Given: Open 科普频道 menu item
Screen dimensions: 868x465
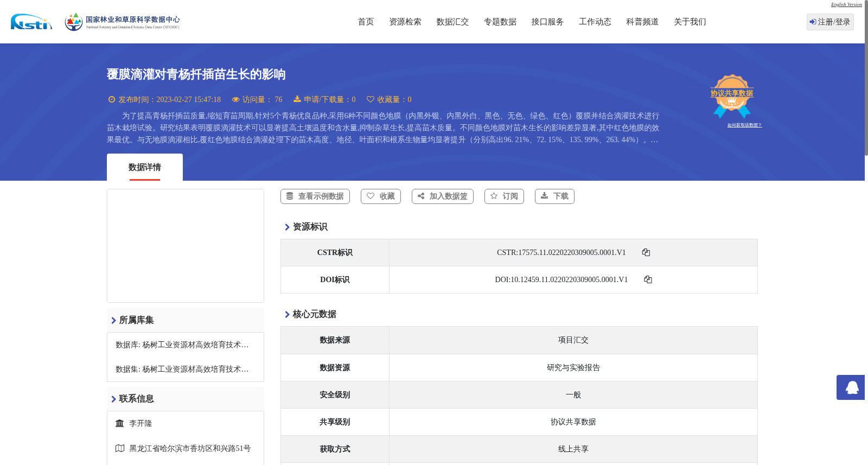Looking at the screenshot, I should click(x=642, y=22).
